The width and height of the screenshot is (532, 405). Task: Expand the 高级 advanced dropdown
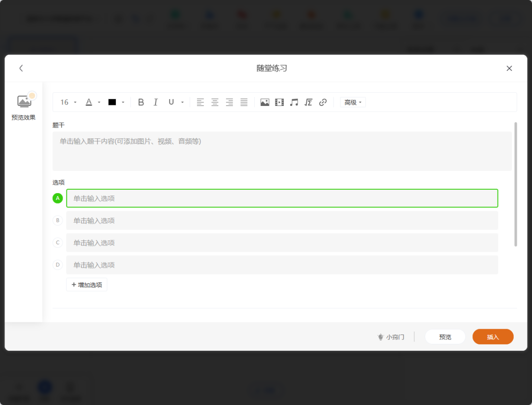[353, 102]
